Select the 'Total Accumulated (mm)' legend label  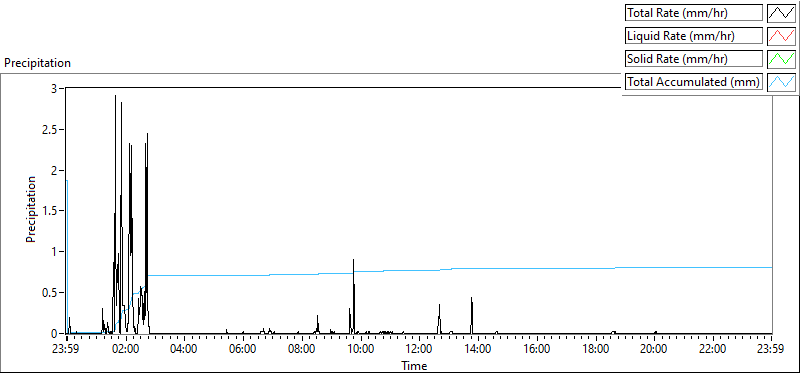tap(694, 82)
